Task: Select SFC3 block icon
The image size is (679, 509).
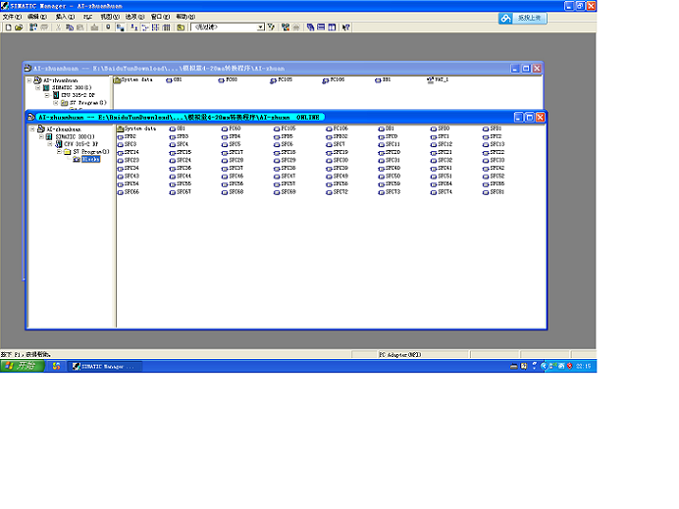Action: click(x=127, y=144)
